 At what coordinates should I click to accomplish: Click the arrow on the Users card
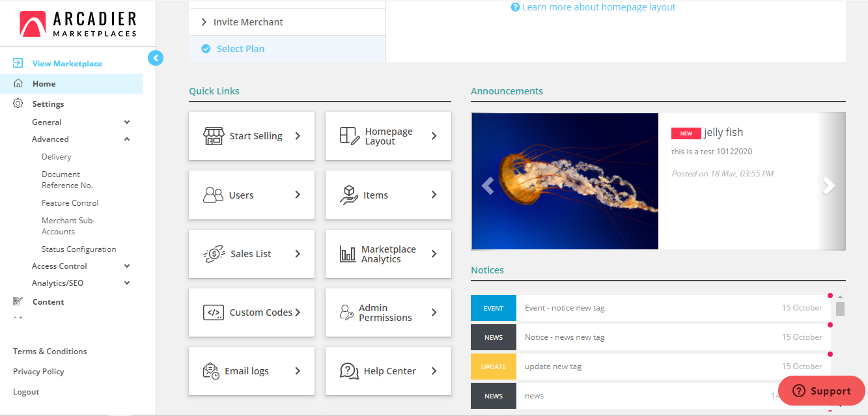(298, 195)
